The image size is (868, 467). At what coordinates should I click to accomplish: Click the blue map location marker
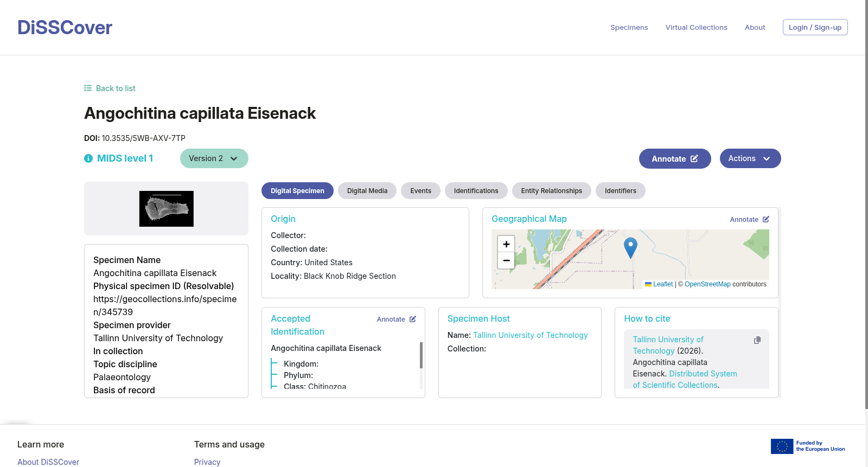630,248
